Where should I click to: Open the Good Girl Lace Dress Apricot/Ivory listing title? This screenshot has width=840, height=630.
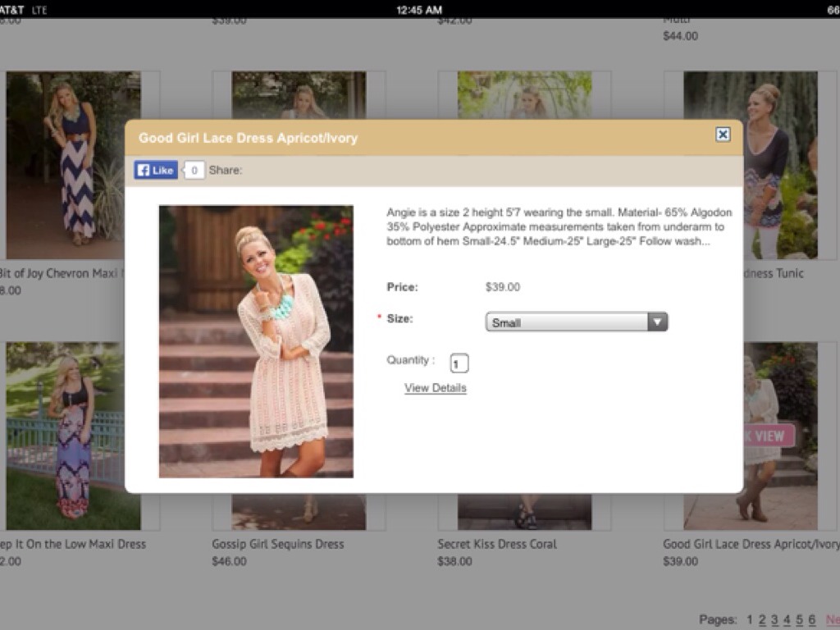click(x=751, y=544)
